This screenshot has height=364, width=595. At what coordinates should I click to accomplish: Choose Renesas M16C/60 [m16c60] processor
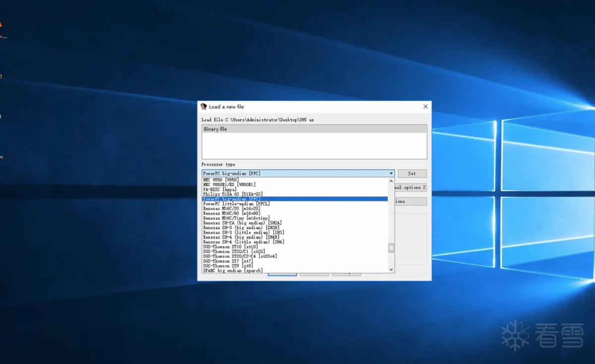(295, 213)
